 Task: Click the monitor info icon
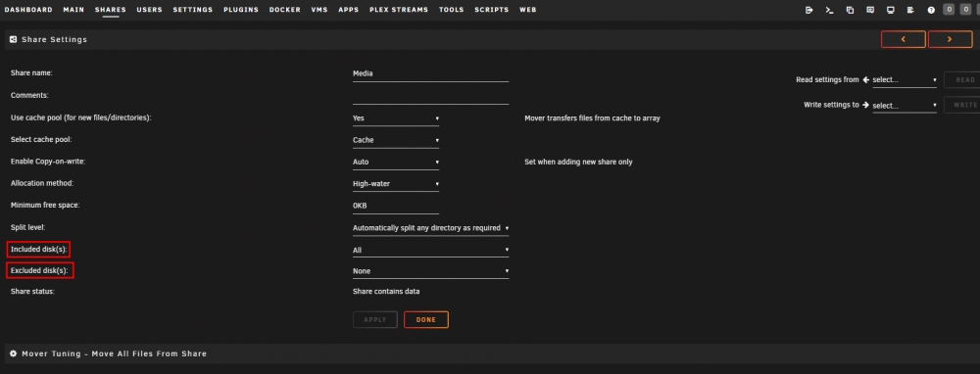[891, 10]
